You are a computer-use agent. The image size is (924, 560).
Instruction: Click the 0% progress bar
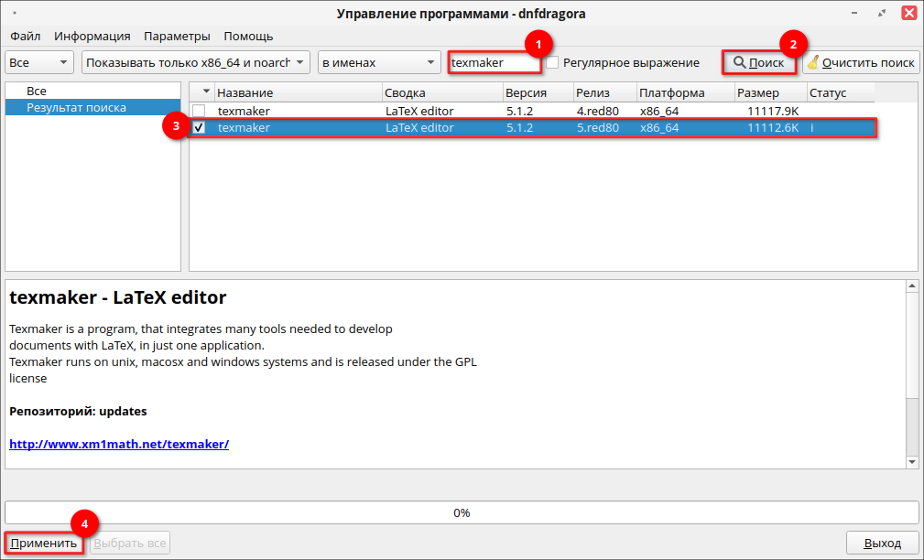(462, 512)
